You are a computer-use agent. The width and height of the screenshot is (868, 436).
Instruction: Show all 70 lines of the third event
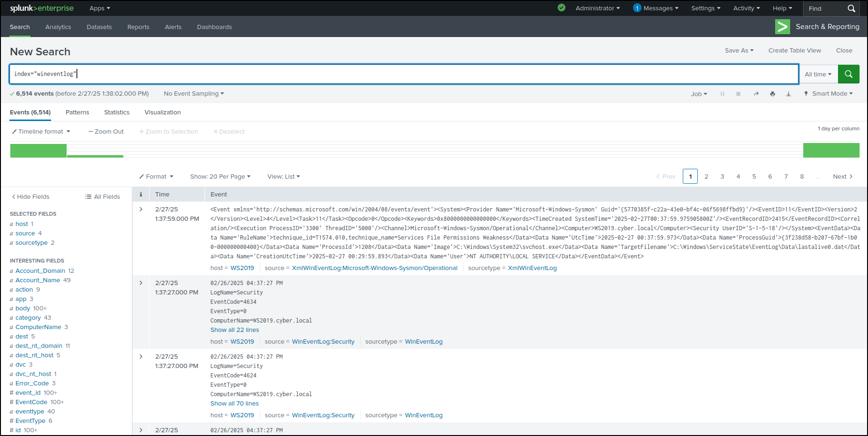point(234,403)
